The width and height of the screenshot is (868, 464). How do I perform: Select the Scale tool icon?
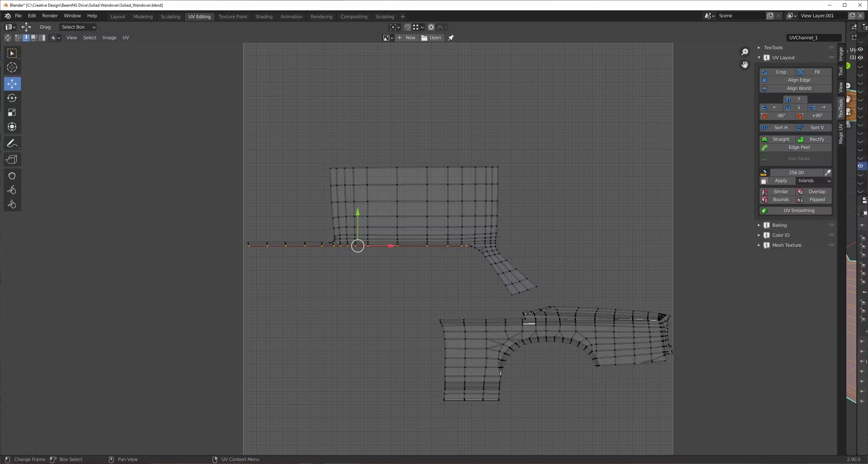pos(12,113)
